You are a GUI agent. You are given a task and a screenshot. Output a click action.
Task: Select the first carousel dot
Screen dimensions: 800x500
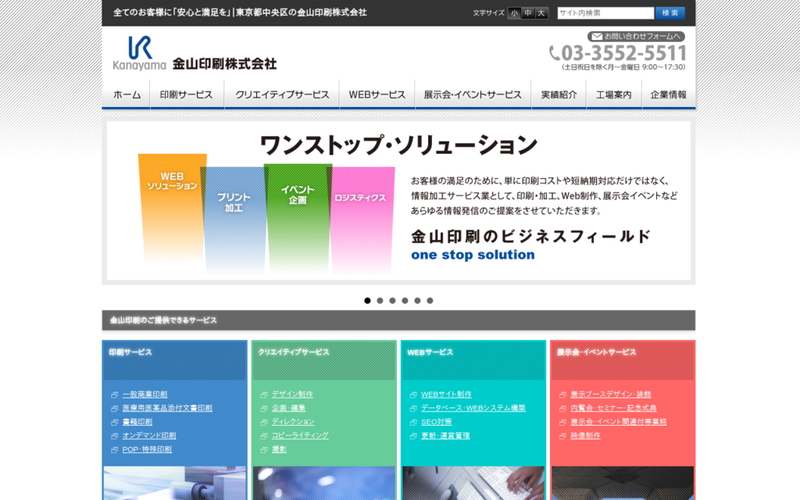(x=367, y=301)
